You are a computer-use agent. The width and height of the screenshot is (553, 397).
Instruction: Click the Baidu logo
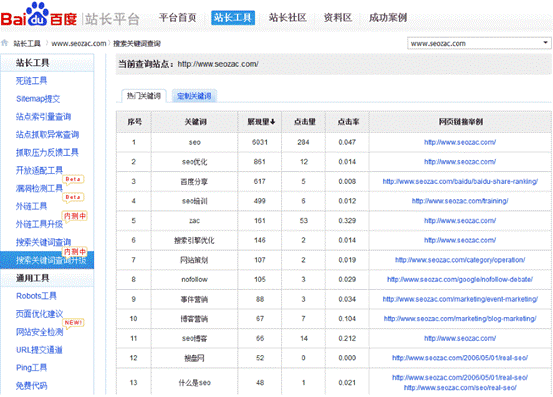click(x=39, y=15)
